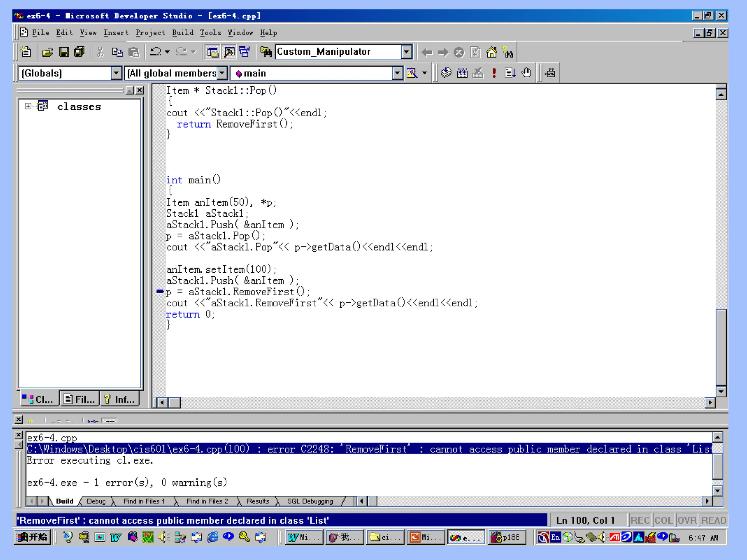Switch to the SQL Debugging output tab
The width and height of the screenshot is (747, 560).
tap(310, 501)
